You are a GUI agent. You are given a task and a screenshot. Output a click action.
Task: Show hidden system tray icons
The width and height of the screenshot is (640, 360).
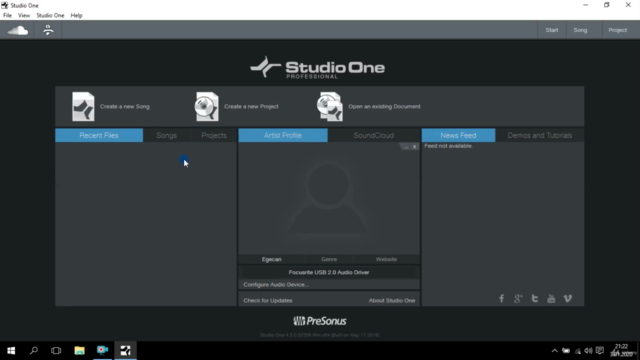tap(554, 351)
